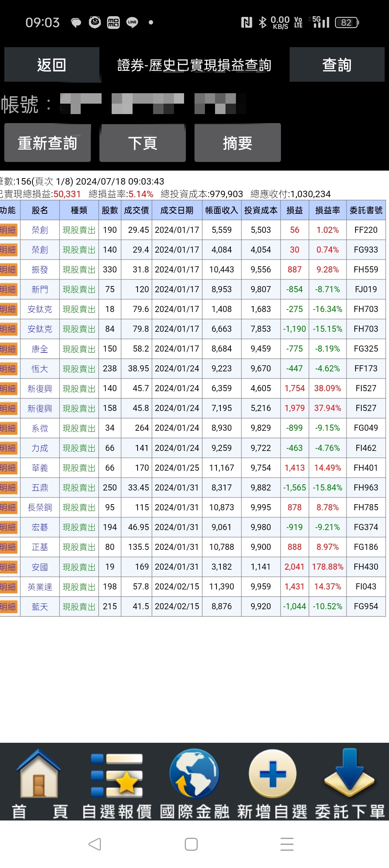This screenshot has width=389, height=868.
Task: Tap 種類 column header
Action: tap(79, 210)
